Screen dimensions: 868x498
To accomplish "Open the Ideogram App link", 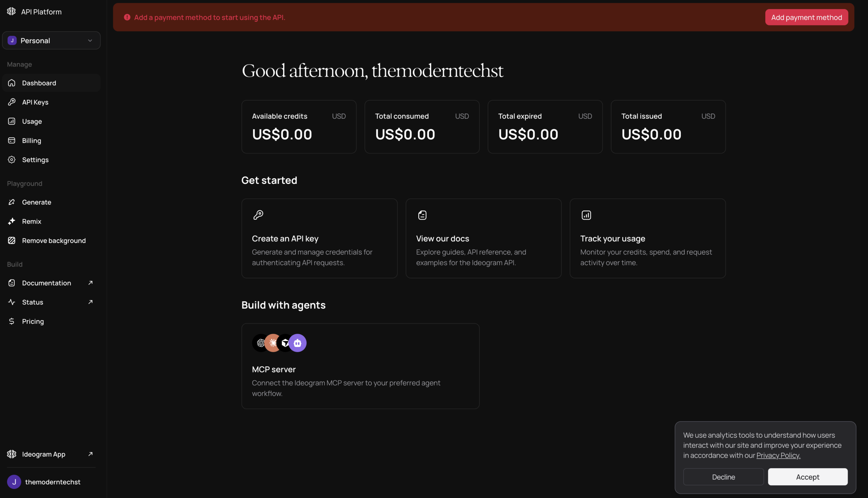I will [x=51, y=454].
